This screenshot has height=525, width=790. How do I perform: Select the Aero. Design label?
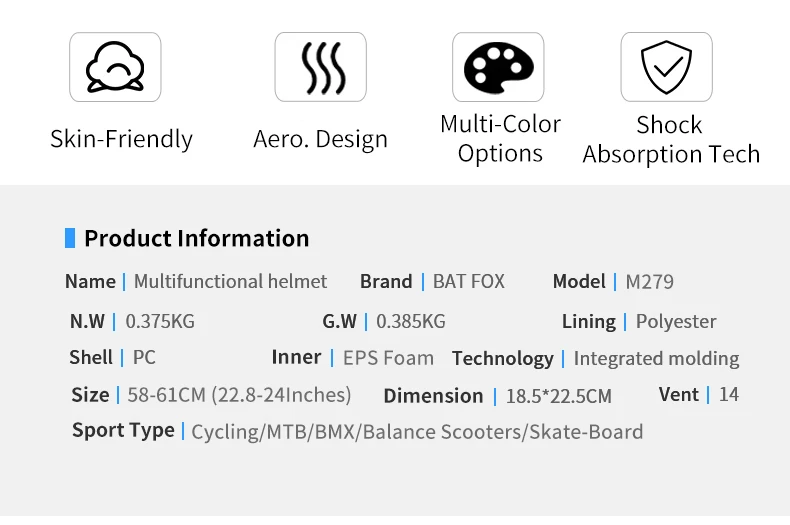click(320, 139)
